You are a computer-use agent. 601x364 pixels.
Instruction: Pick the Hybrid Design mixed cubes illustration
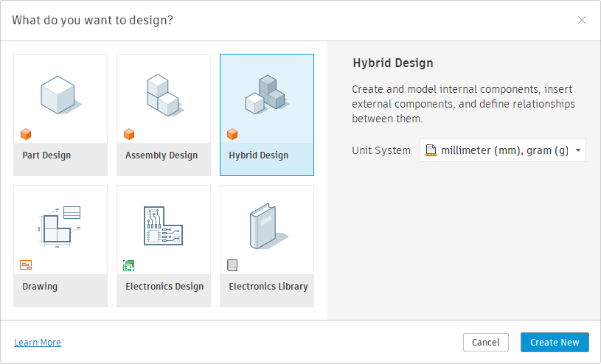(x=265, y=94)
